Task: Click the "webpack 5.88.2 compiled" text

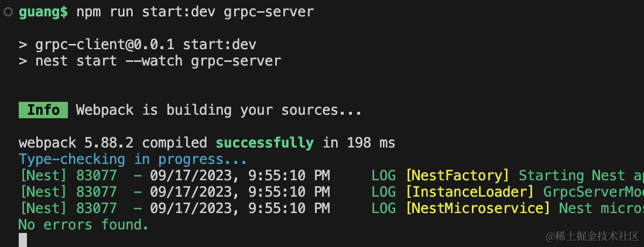Action: click(x=112, y=143)
